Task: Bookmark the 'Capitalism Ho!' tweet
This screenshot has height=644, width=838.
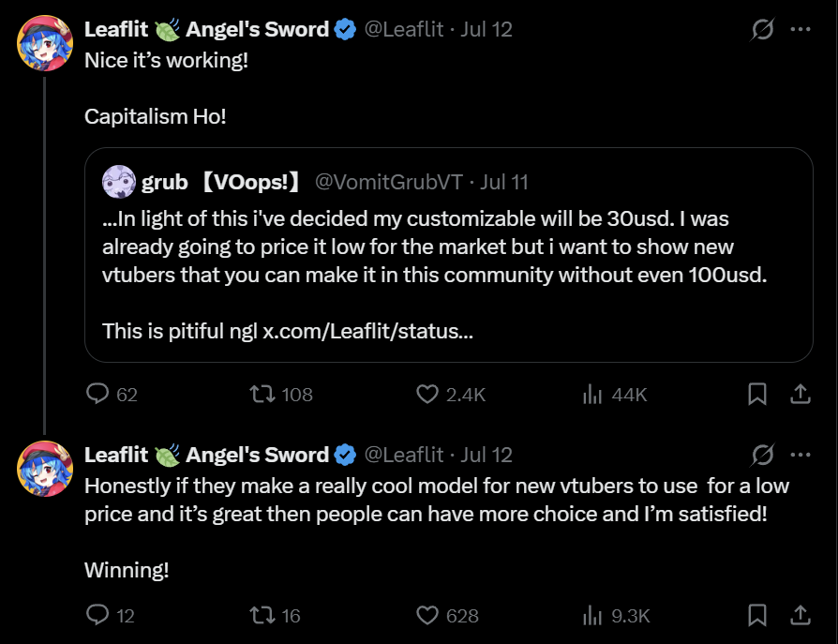Action: coord(757,394)
